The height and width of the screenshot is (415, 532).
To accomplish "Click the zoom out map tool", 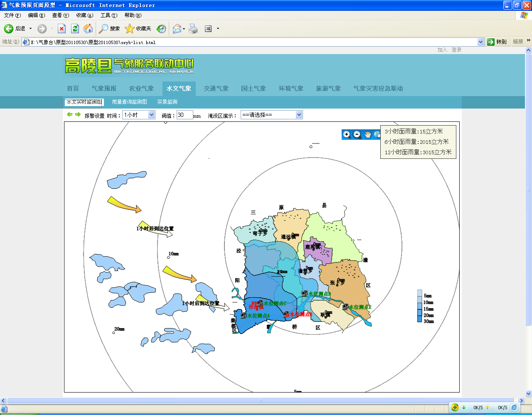I will [x=357, y=134].
